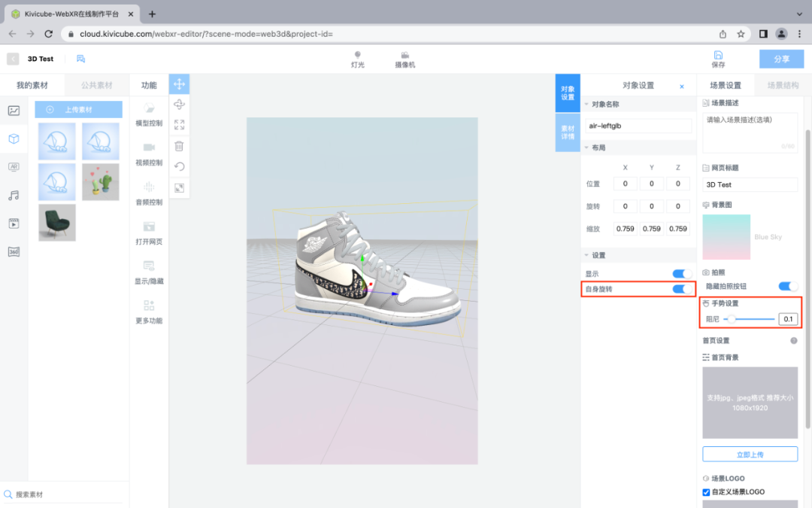
Task: Open browser share icon in address bar
Action: [x=723, y=34]
